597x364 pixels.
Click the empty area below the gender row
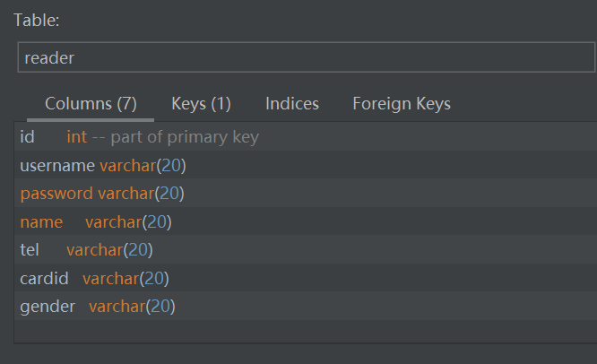(305, 331)
